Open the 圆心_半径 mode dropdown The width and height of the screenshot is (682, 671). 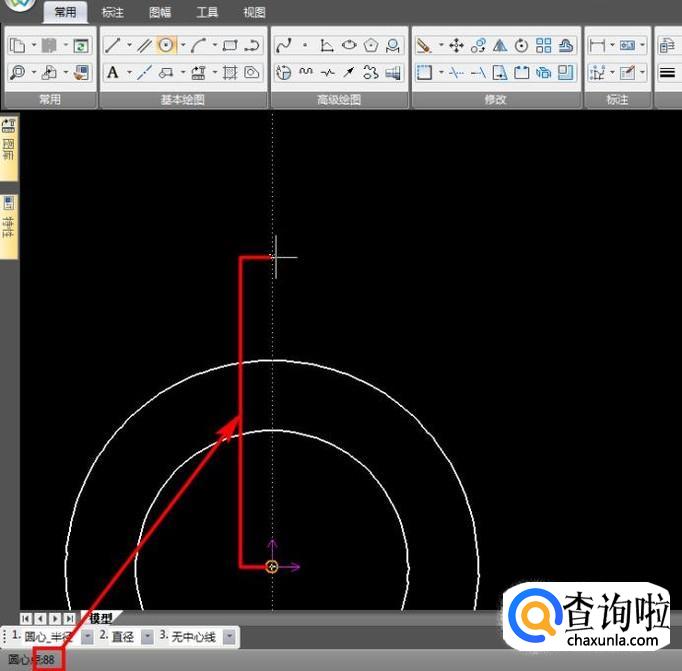click(x=88, y=636)
